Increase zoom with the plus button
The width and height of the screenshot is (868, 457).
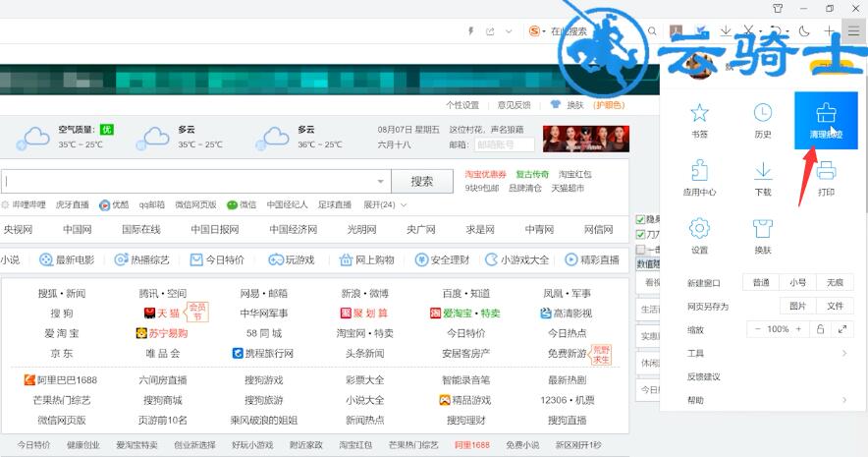[x=799, y=329]
